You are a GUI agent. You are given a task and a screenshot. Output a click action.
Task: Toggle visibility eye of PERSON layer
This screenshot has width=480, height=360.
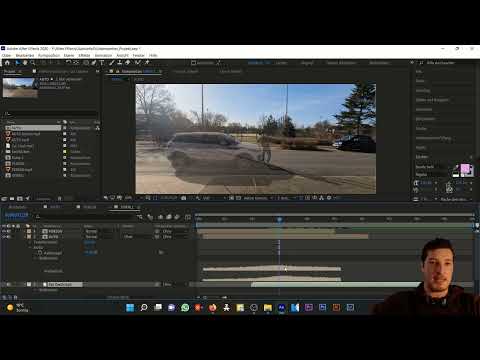[4, 231]
